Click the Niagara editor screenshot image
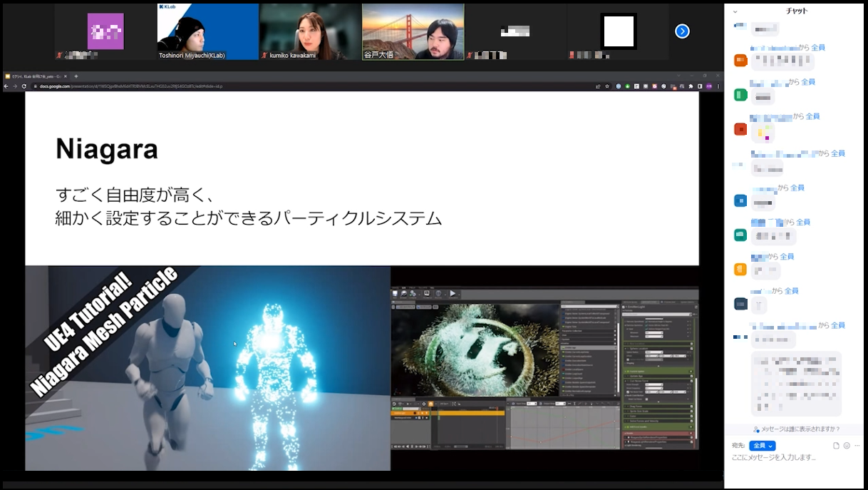The width and height of the screenshot is (868, 490). [x=544, y=368]
